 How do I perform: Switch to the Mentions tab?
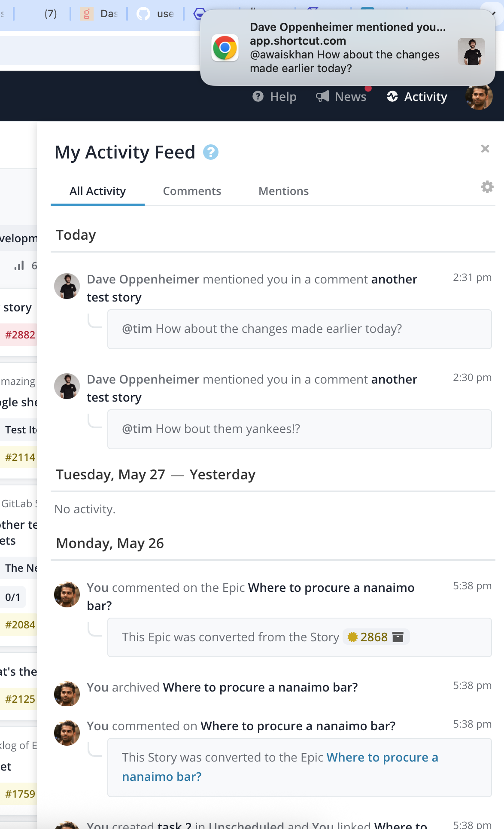pos(283,191)
